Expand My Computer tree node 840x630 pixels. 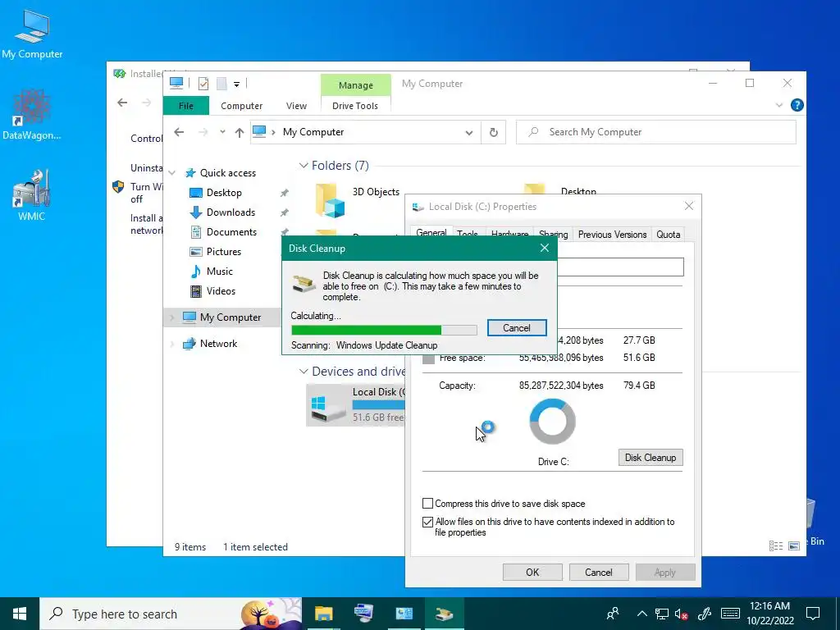pyautogui.click(x=172, y=317)
